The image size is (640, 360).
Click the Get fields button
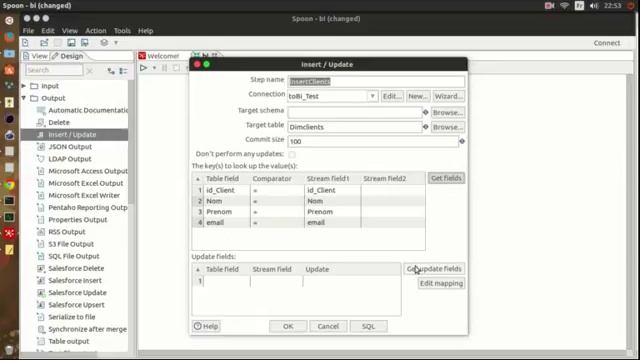pos(446,178)
